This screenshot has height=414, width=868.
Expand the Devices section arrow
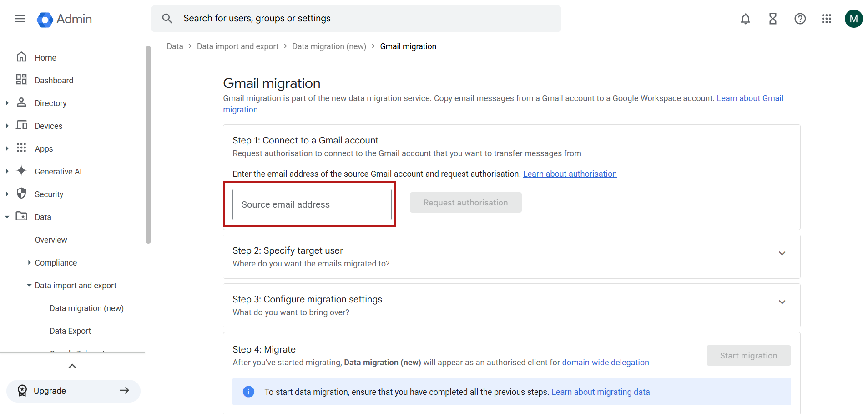[7, 126]
